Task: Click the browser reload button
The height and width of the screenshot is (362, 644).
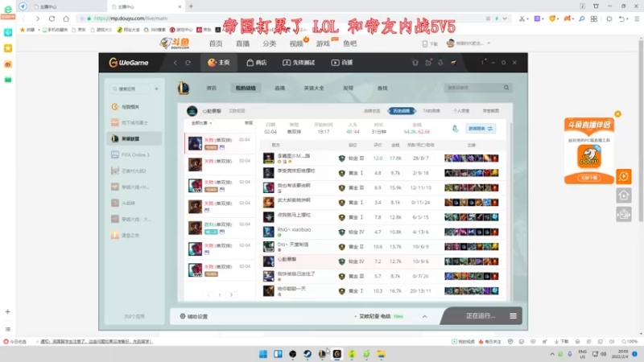Action: coord(52,19)
